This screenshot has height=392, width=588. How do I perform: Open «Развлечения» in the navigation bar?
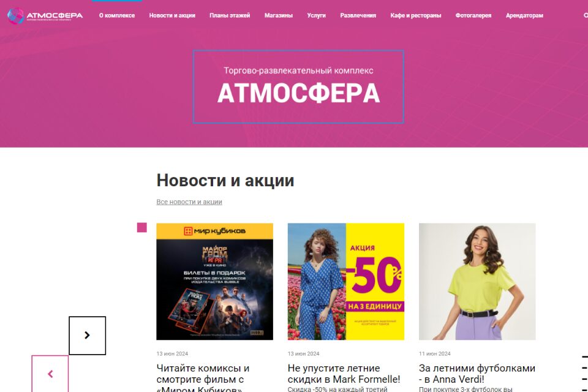[x=358, y=15]
